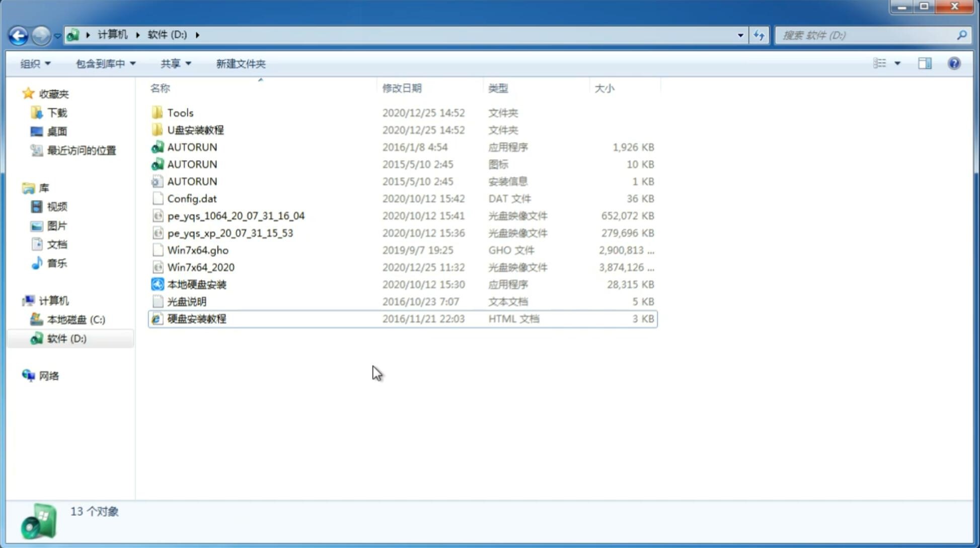Open the U盘安装教程 folder

click(x=196, y=129)
